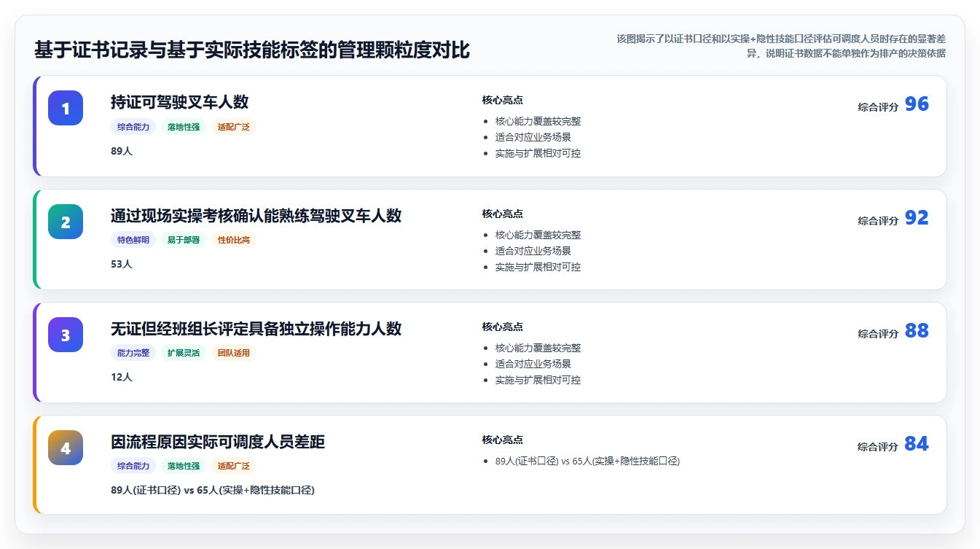Screen dimensions: 980x549
Task: Select the title 因流程原因实际可调度人员差距
Action: (x=218, y=442)
